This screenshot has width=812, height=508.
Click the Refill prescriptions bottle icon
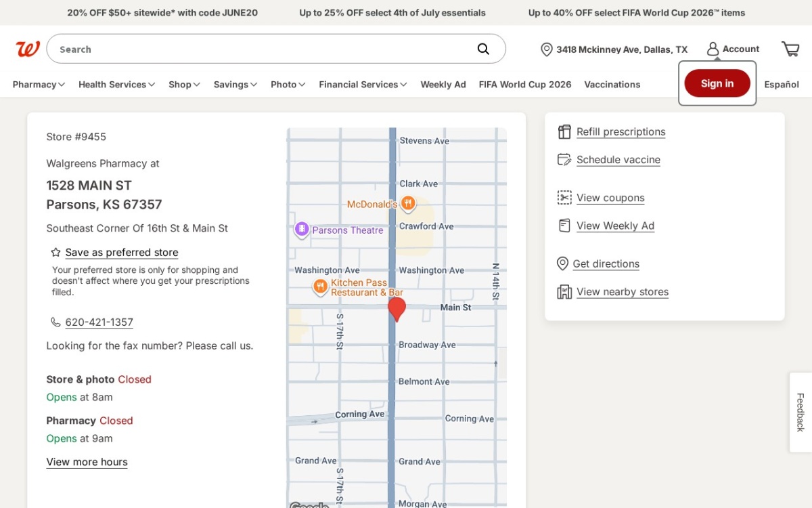(x=564, y=132)
